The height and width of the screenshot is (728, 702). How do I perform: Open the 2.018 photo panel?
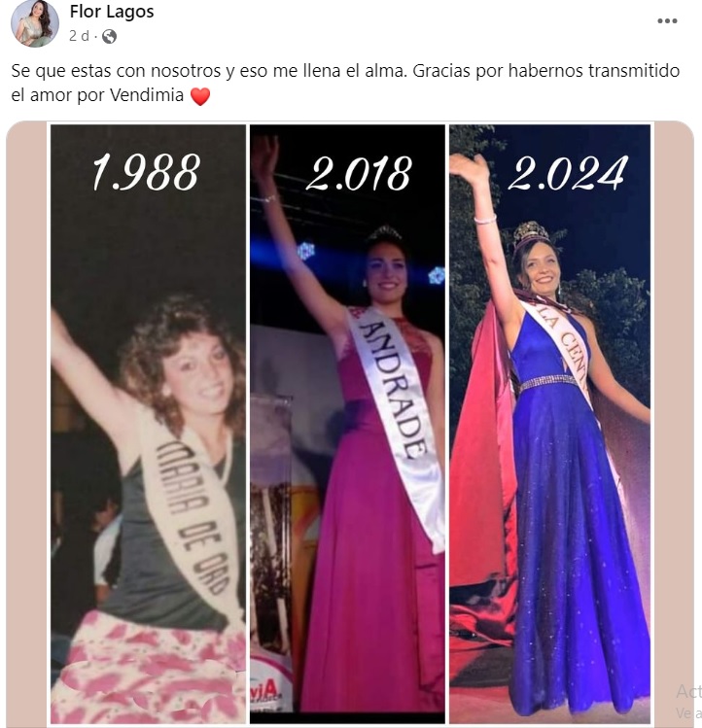click(347, 424)
